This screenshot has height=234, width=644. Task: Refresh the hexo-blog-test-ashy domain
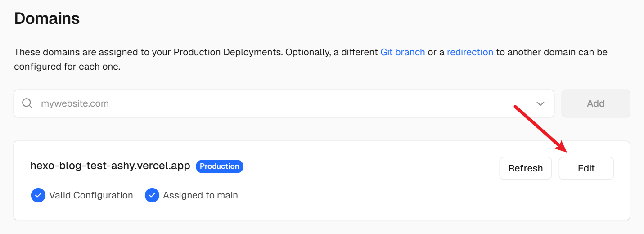(x=525, y=168)
